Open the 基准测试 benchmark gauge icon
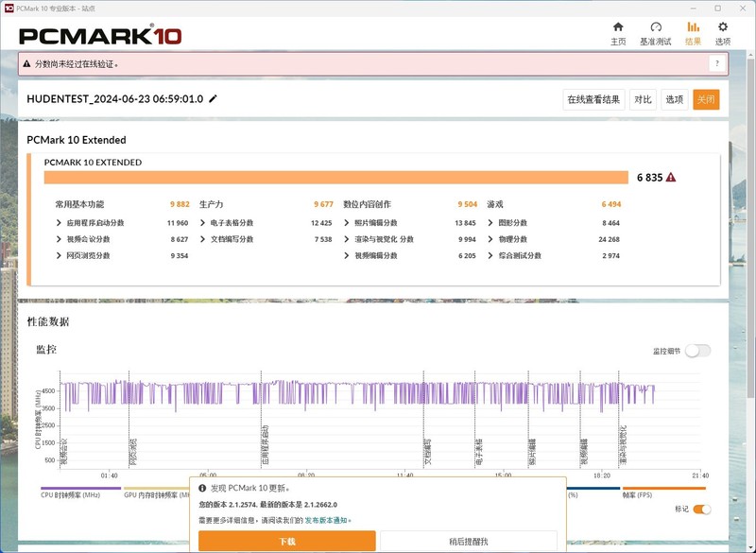The height and width of the screenshot is (553, 756). coord(655,27)
